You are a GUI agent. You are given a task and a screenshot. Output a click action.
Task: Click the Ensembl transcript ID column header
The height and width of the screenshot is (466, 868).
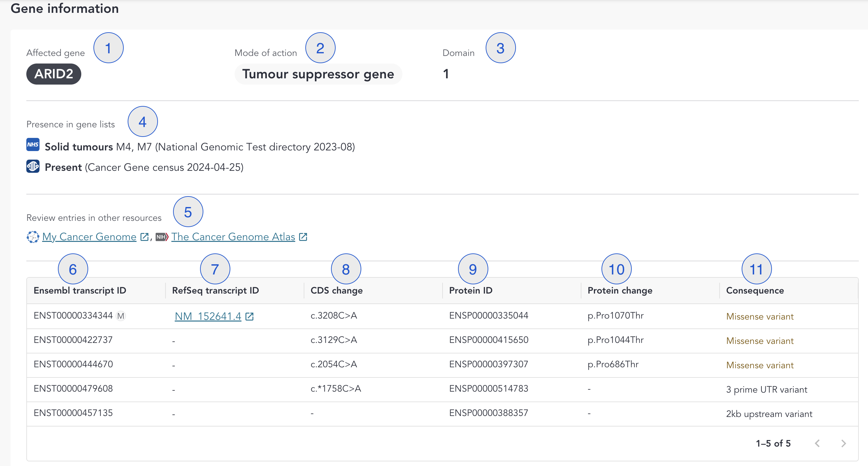(x=80, y=291)
